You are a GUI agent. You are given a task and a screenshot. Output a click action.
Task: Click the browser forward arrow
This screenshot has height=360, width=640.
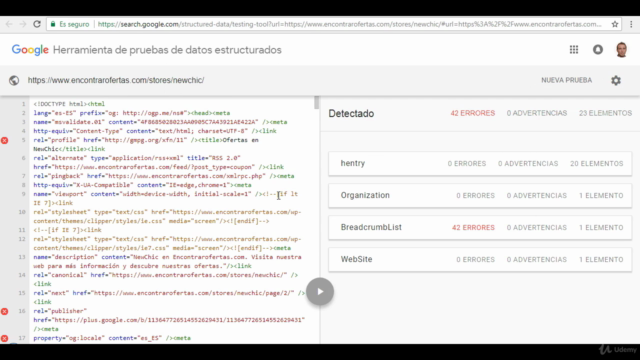point(23,24)
